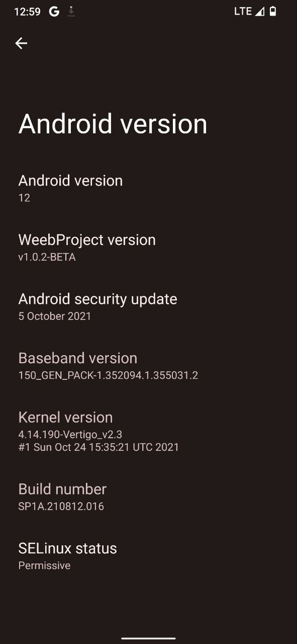Tap the download notification icon

pyautogui.click(x=71, y=12)
